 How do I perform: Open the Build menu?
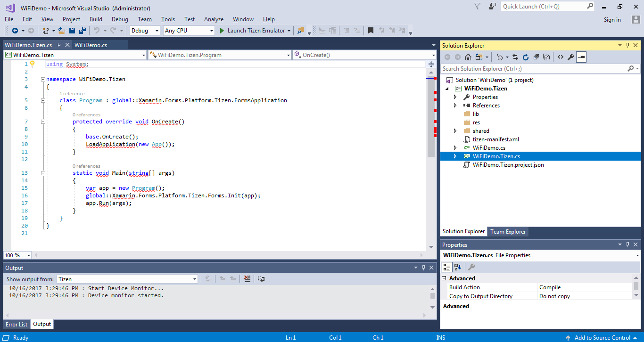click(96, 19)
